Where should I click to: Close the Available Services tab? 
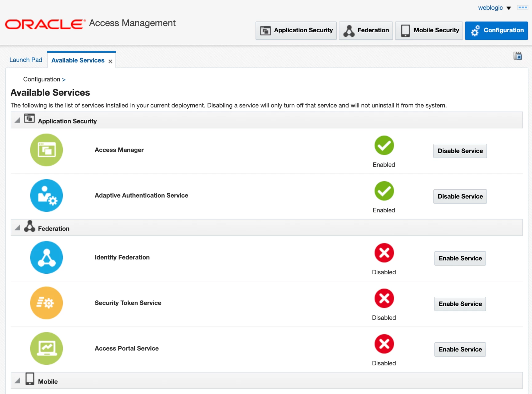[110, 61]
